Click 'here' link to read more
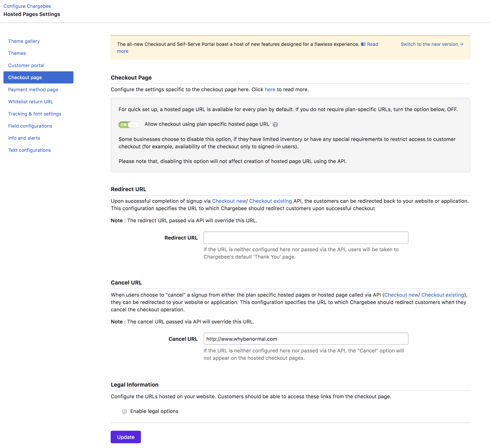This screenshot has width=491, height=448. coord(270,89)
